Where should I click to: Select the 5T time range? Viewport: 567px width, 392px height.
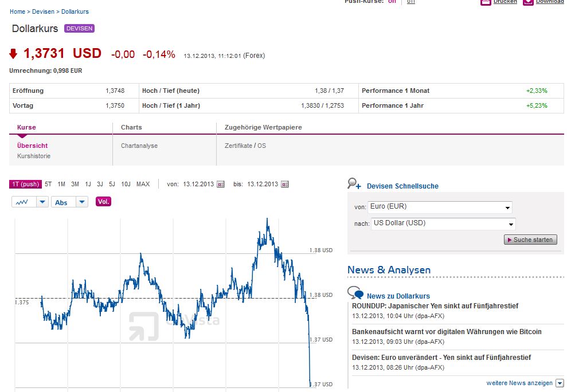[48, 184]
